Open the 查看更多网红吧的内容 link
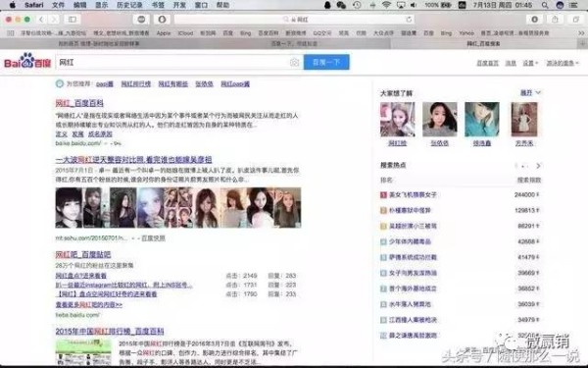Screen dimensions: 588x368 click(x=89, y=304)
